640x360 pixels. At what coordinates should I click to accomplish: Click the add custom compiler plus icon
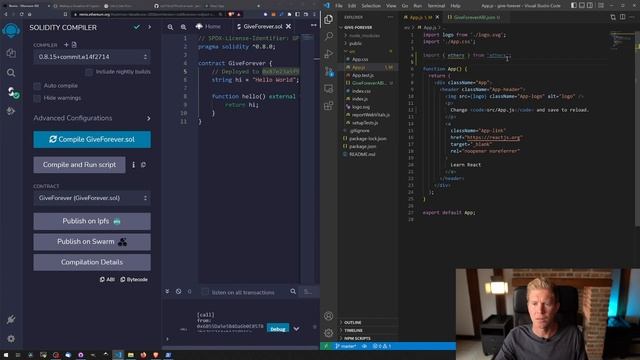point(66,44)
